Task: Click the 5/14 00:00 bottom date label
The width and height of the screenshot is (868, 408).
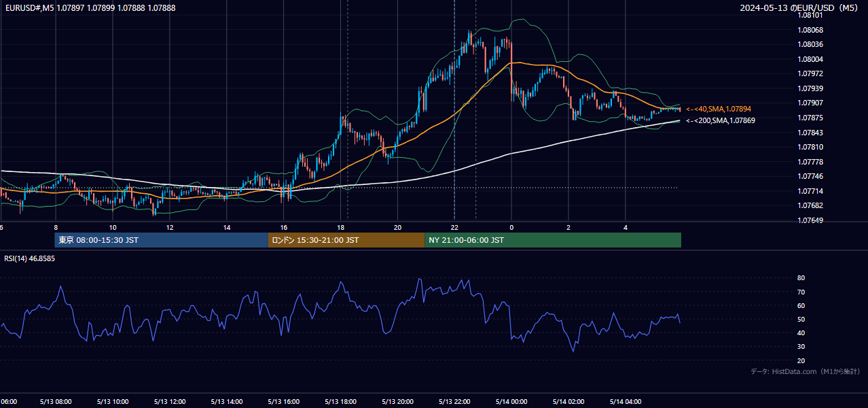Action: (x=511, y=402)
